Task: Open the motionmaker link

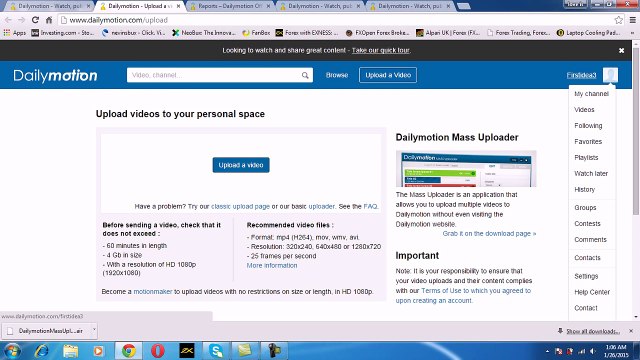Action: pyautogui.click(x=153, y=291)
